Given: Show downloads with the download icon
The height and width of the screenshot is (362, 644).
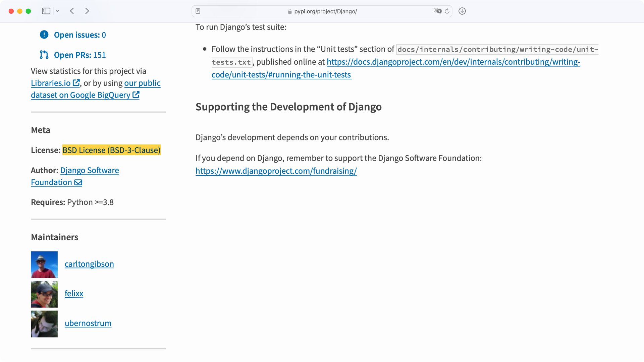Looking at the screenshot, I should click(462, 11).
